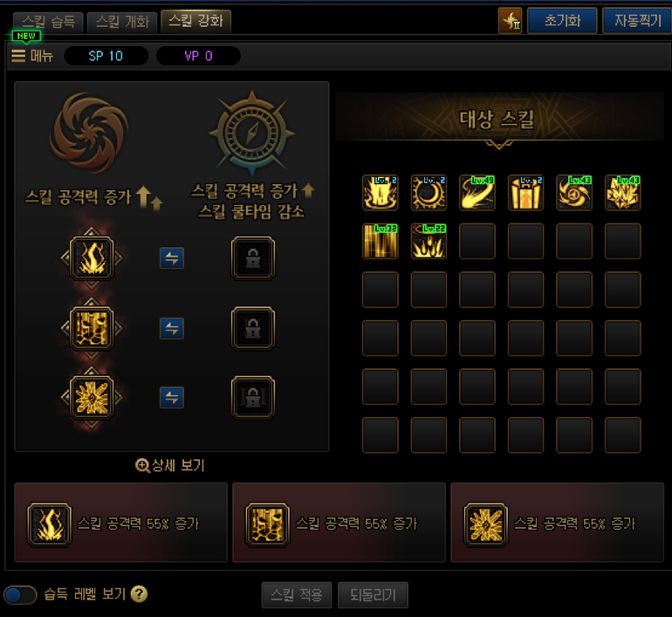672x617 pixels.
Task: Click the Lv.49 comet target skill icon
Action: pos(477,192)
